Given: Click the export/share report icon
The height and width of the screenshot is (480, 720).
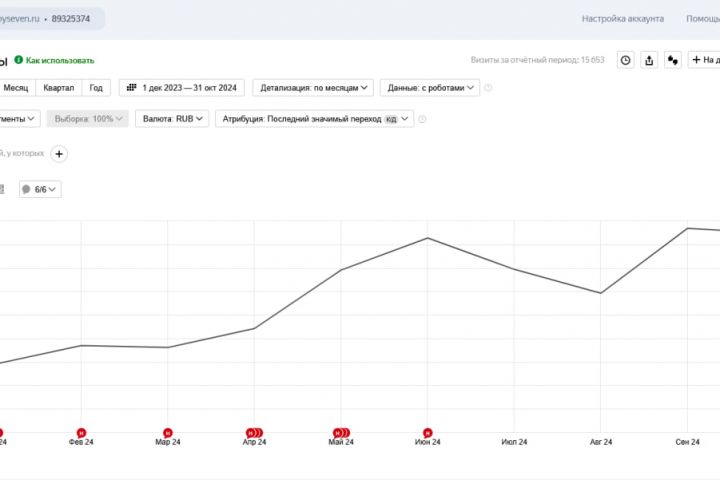Looking at the screenshot, I should coord(649,60).
